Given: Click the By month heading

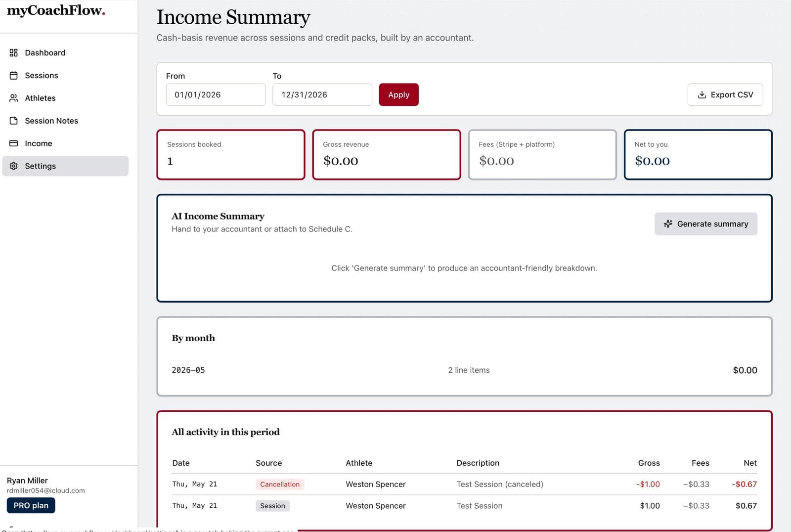Looking at the screenshot, I should (x=193, y=338).
